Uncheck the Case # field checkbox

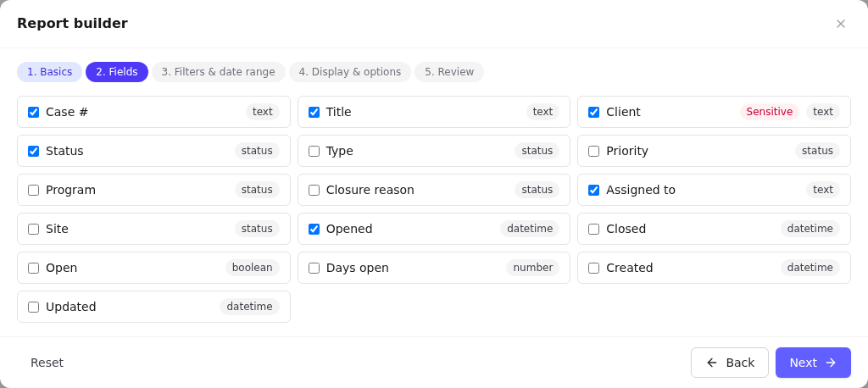pos(34,113)
